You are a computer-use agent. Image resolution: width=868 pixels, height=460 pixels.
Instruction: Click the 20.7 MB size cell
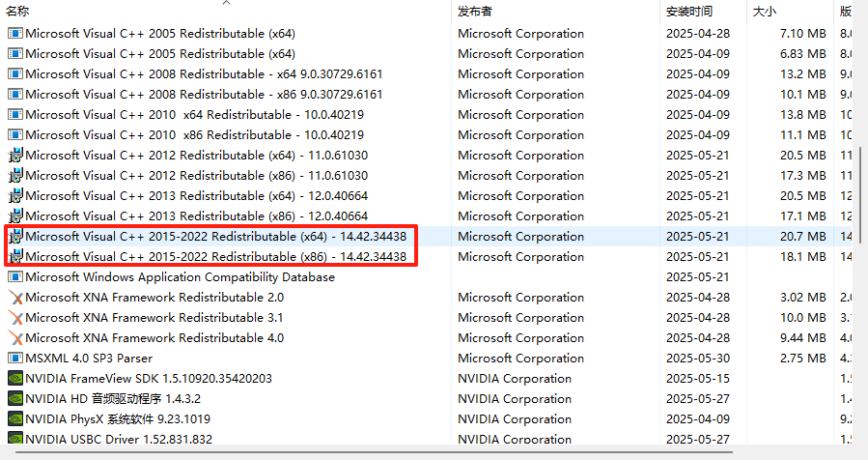pyautogui.click(x=802, y=237)
